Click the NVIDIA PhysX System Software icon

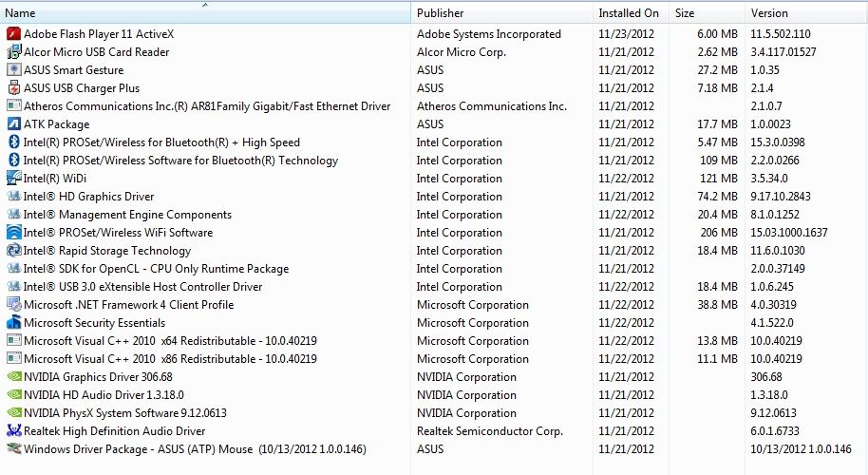(14, 413)
